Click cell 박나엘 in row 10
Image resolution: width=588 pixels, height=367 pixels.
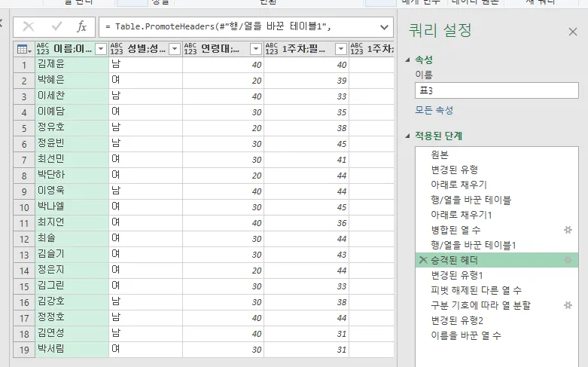(x=72, y=206)
